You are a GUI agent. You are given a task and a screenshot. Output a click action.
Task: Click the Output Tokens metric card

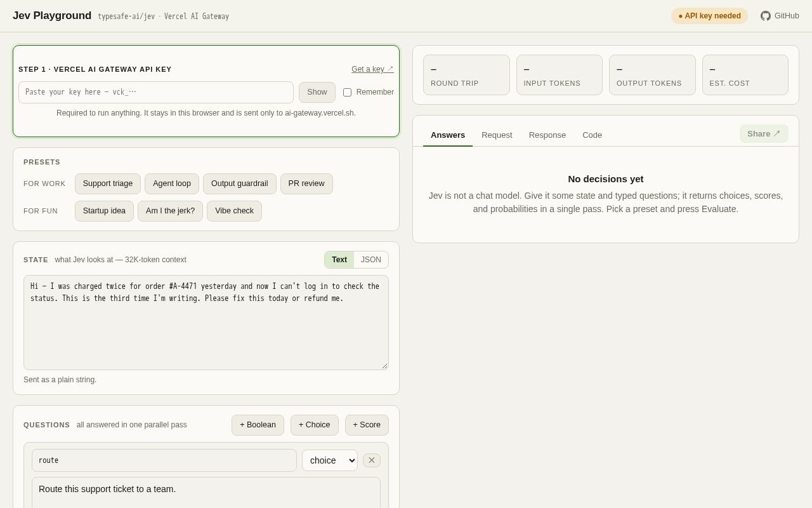point(652,75)
